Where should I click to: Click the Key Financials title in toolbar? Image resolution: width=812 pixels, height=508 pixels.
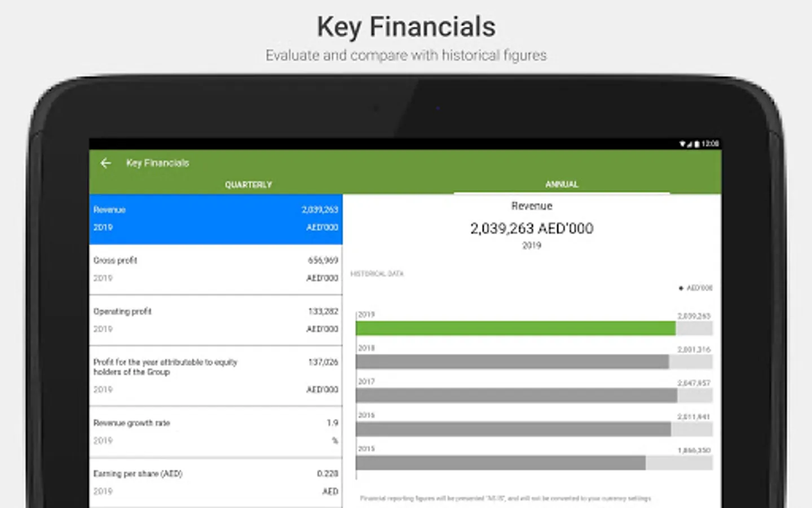(x=157, y=163)
